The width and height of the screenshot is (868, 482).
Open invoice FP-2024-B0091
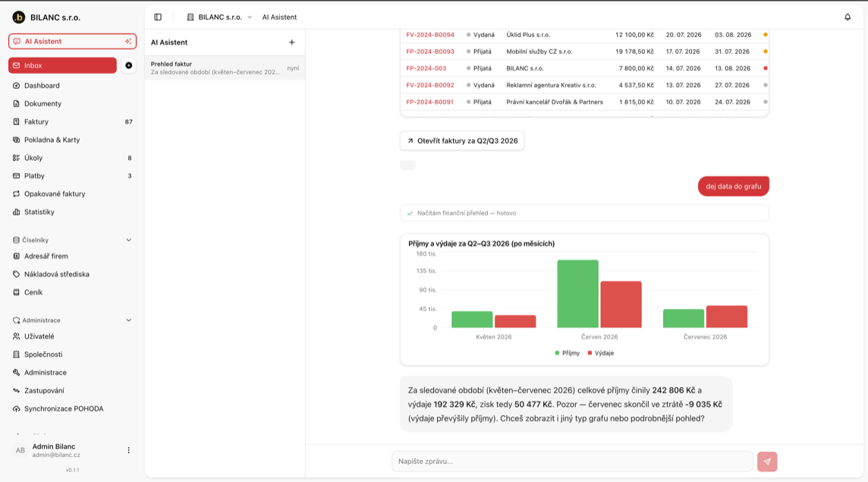pos(429,102)
